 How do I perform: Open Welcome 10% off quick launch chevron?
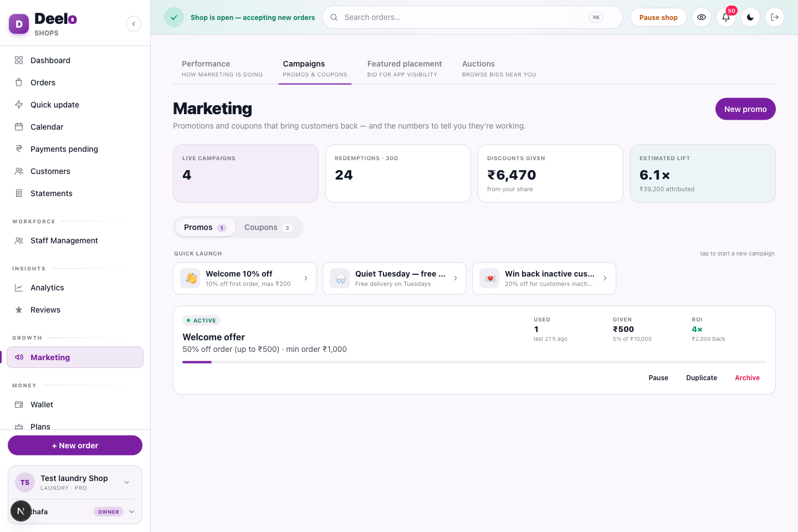306,278
